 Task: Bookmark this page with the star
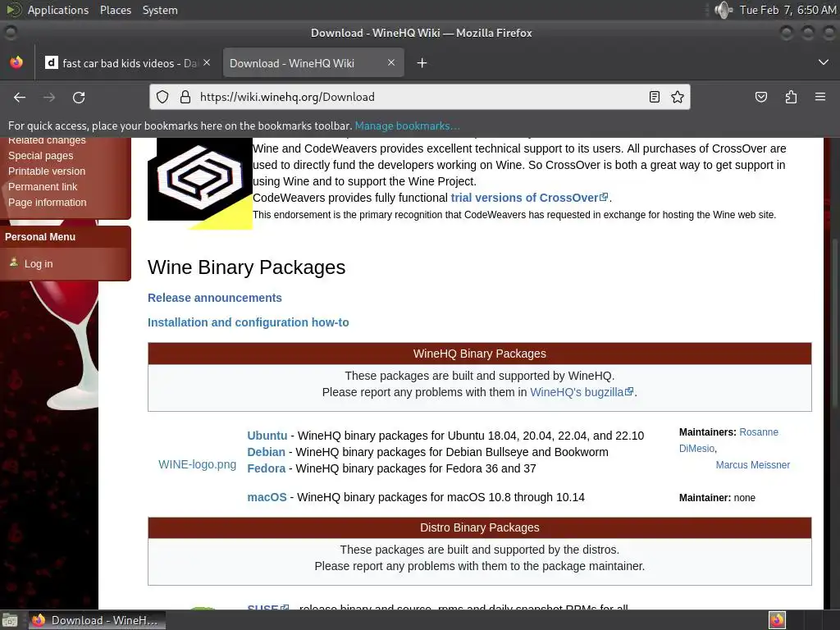click(x=677, y=97)
